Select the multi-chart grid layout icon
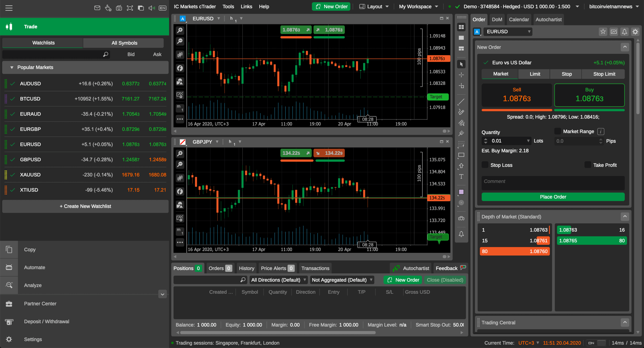The image size is (644, 348). tap(461, 27)
